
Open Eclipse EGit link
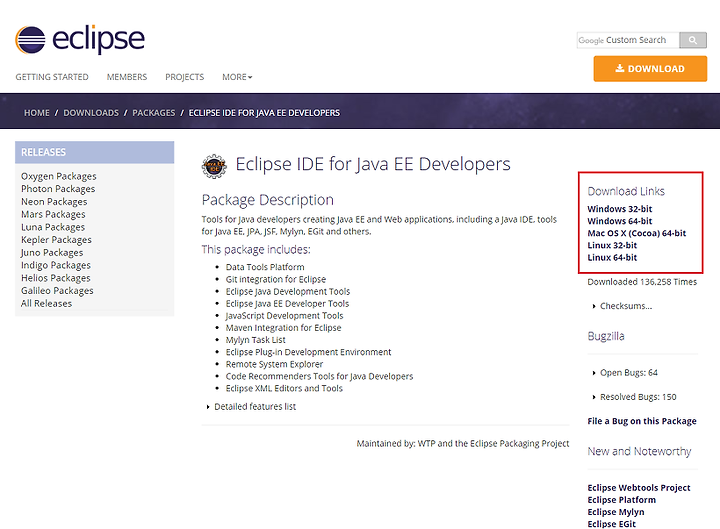(x=612, y=524)
